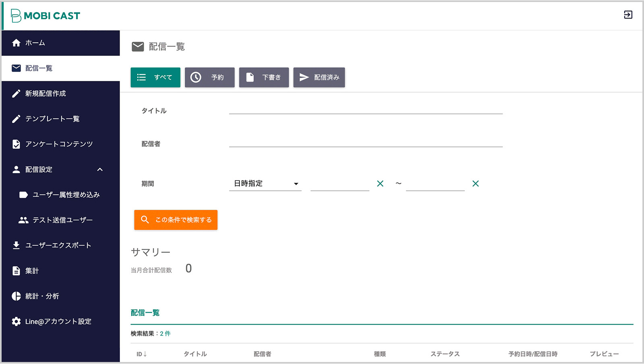Click the home icon in sidebar
Viewport: 644px width, 364px height.
tap(16, 43)
